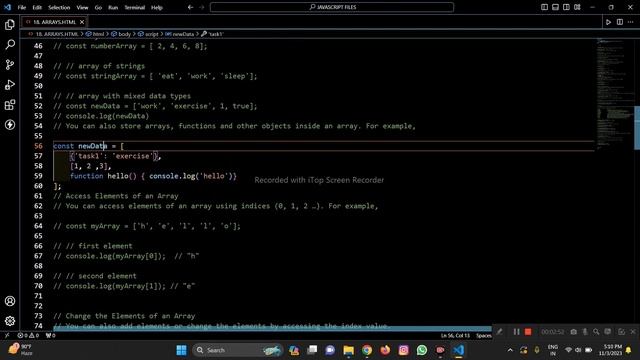This screenshot has height=360, width=640.
Task: Toggle the bottom panel layout
Action: (555, 7)
